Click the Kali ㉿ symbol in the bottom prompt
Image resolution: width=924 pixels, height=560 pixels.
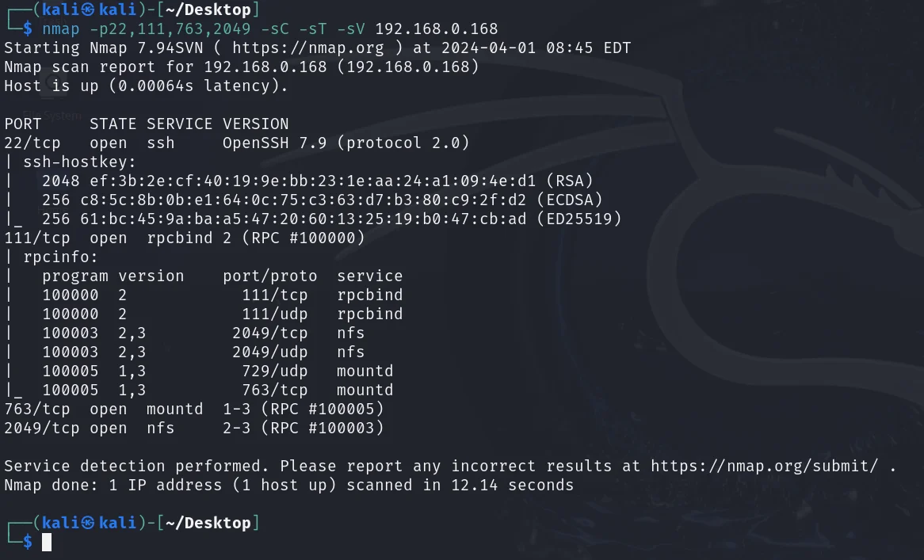pyautogui.click(x=89, y=523)
